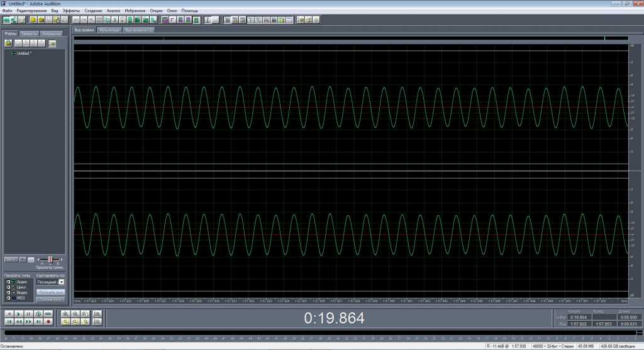The width and height of the screenshot is (644, 350).
Task: Toggle the Цикл file type checkbox
Action: pos(8,288)
